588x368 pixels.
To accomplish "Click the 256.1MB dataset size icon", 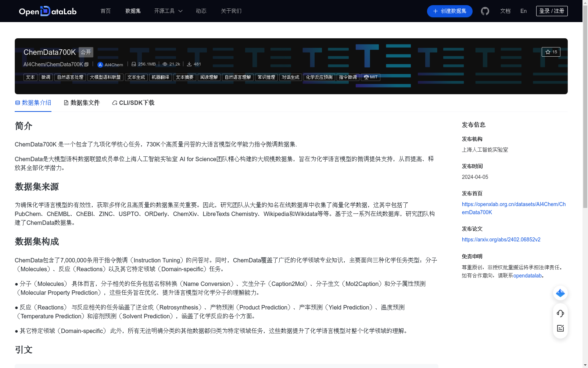I will [x=134, y=64].
